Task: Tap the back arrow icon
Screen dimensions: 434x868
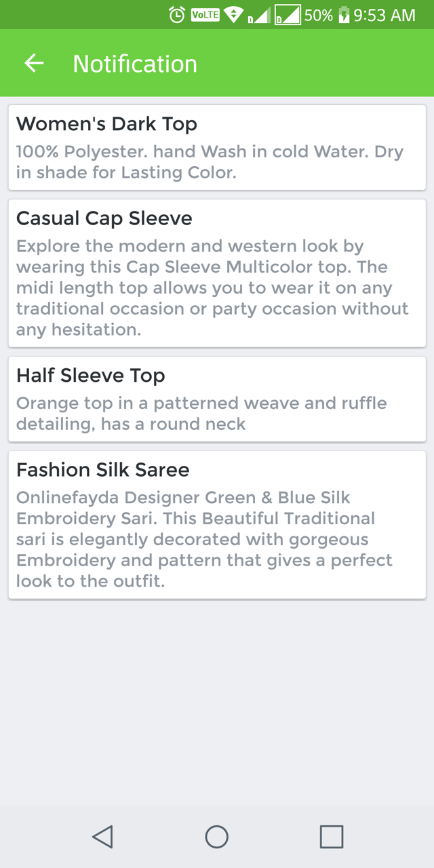Action: point(34,63)
